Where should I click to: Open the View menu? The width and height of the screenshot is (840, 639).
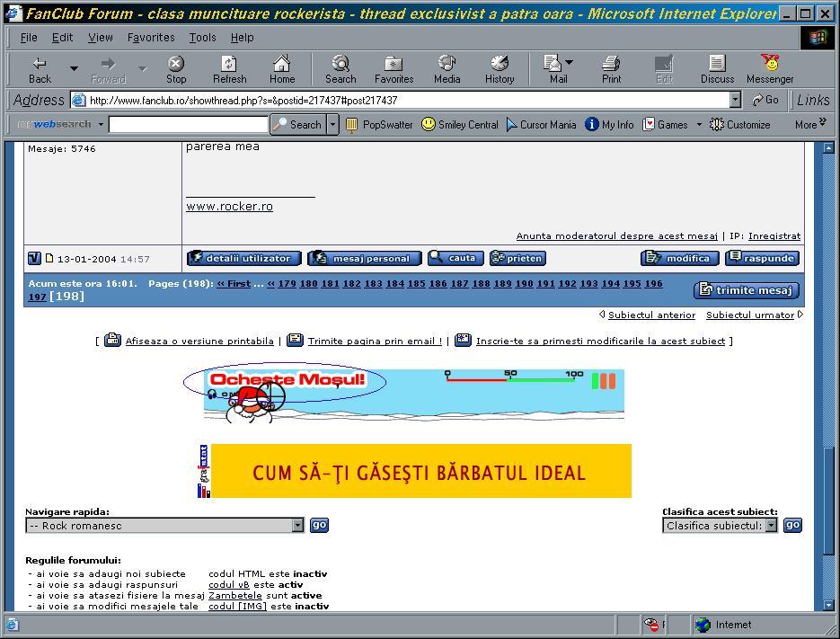(x=100, y=38)
